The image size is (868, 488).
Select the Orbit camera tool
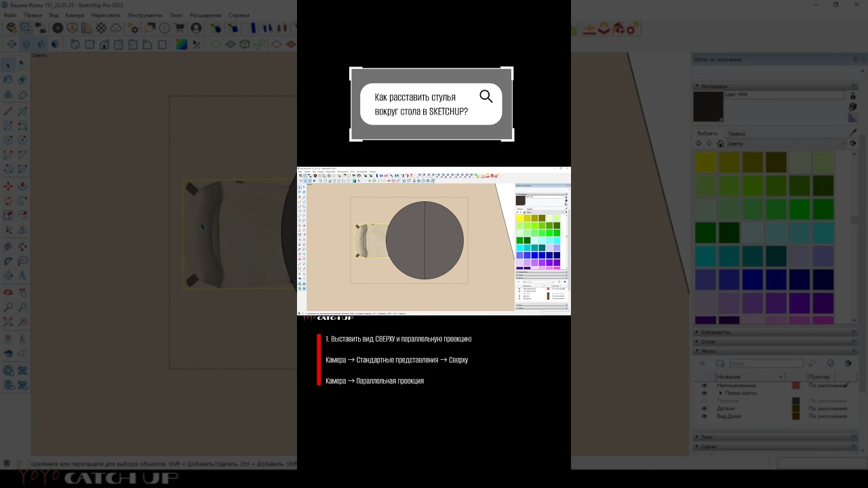click(8, 292)
